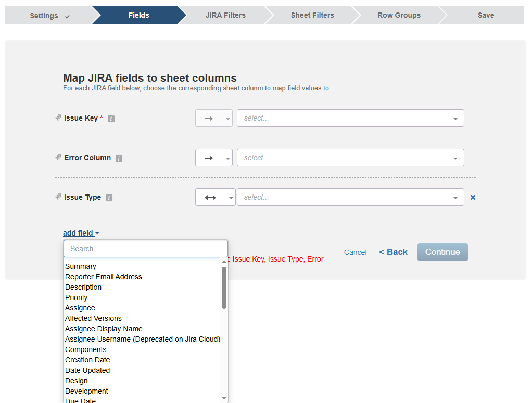532x403 pixels.
Task: Select Priority from the field list
Action: point(76,297)
